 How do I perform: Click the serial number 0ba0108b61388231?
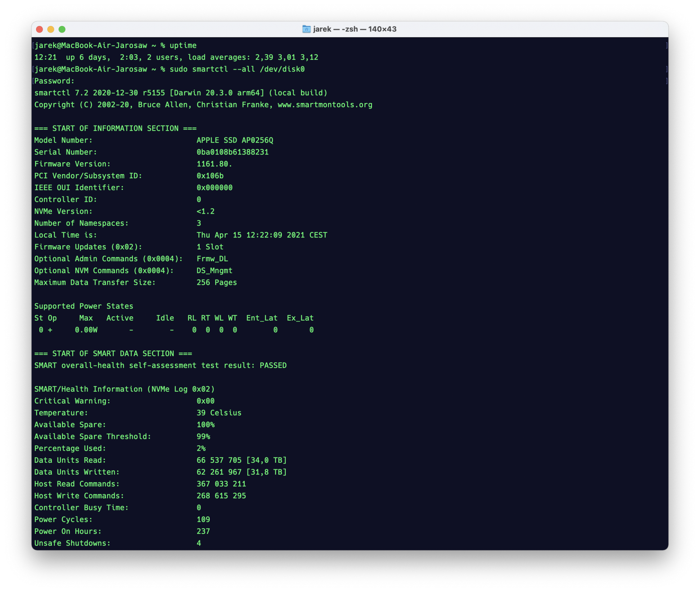pos(232,152)
